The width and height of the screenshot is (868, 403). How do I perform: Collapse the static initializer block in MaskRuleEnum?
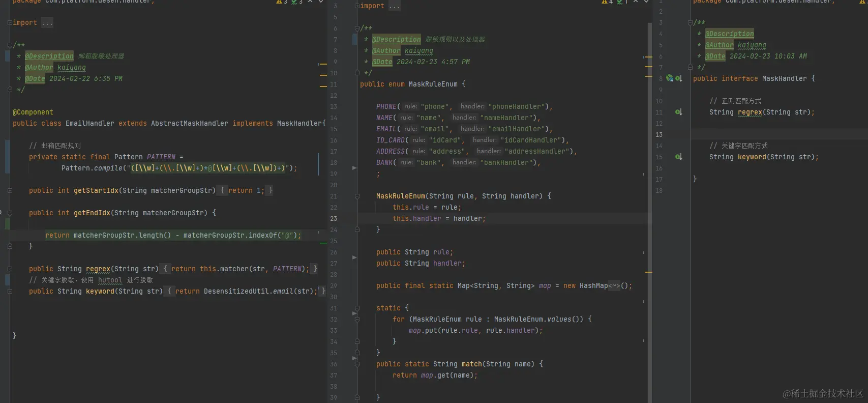(357, 308)
